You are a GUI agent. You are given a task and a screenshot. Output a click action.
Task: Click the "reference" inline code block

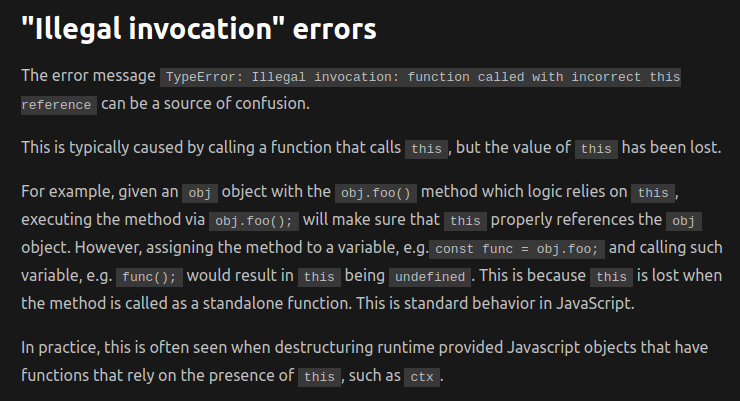click(x=59, y=105)
